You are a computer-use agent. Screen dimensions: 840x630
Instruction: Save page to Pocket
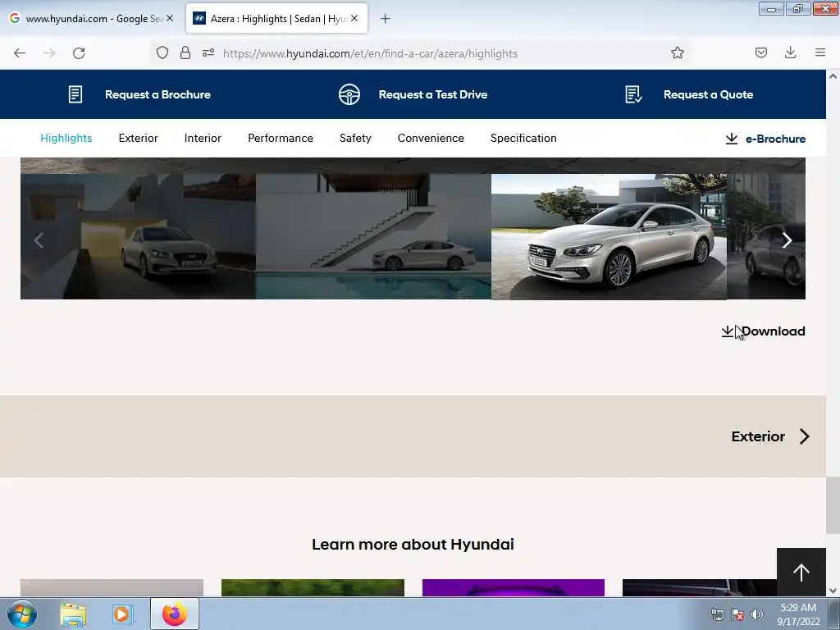tap(761, 52)
